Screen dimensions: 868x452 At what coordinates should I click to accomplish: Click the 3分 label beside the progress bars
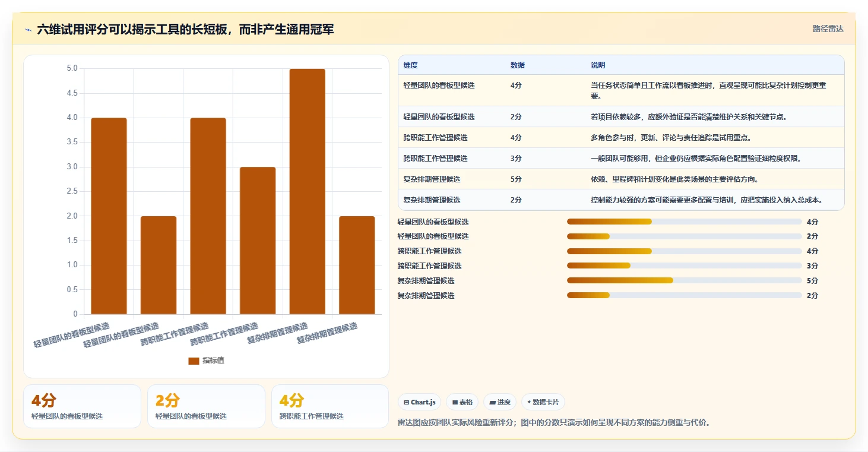(x=812, y=265)
